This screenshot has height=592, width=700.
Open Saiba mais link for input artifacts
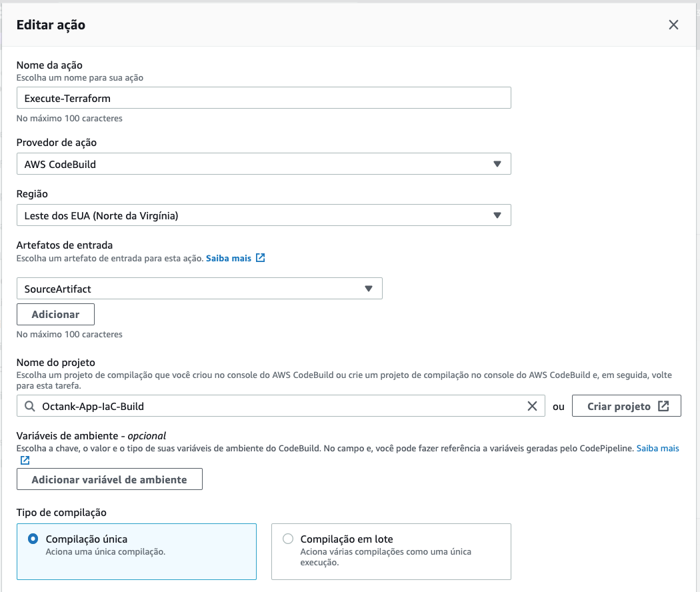pyautogui.click(x=229, y=258)
